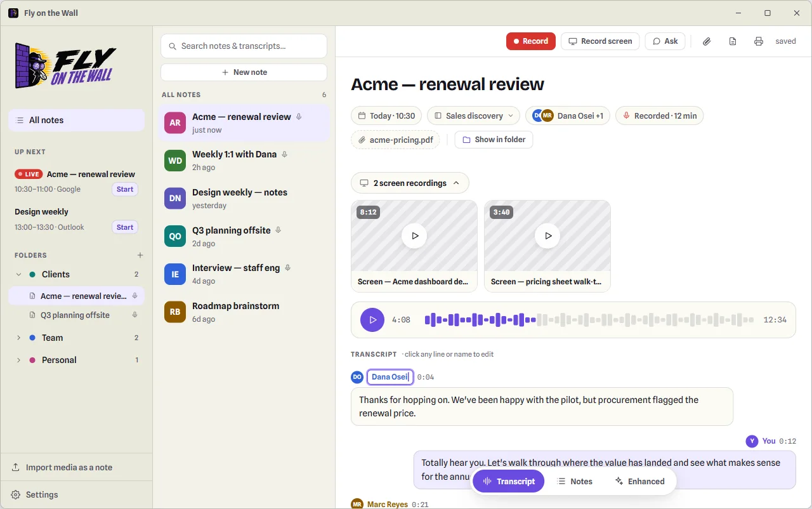The image size is (812, 509).
Task: Open the Ask assistant button
Action: tap(665, 41)
